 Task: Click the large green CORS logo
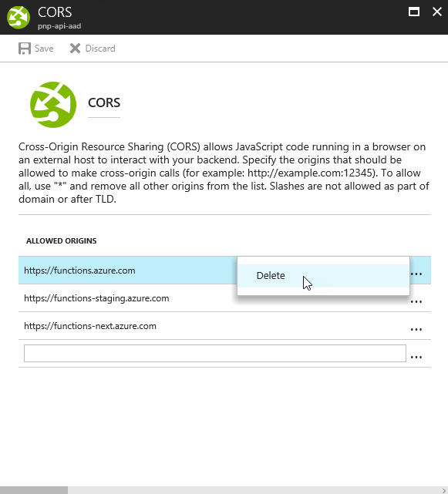click(53, 105)
